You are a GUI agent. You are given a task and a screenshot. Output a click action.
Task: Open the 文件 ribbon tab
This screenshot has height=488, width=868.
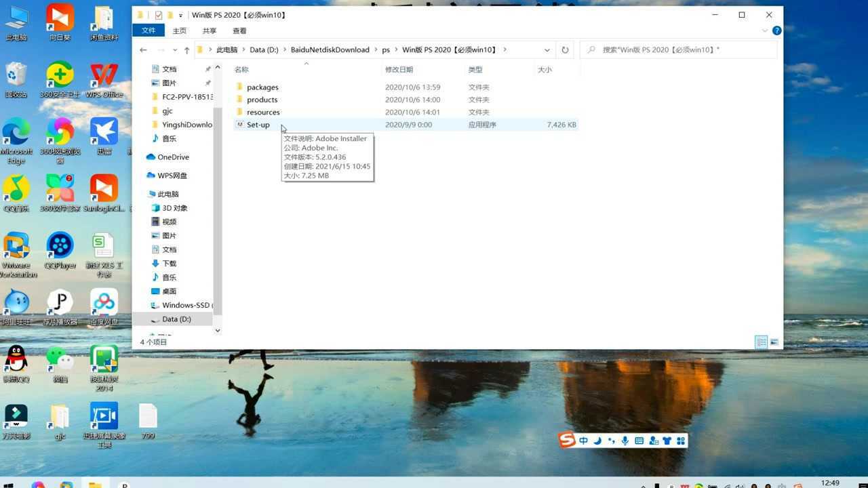coord(149,30)
